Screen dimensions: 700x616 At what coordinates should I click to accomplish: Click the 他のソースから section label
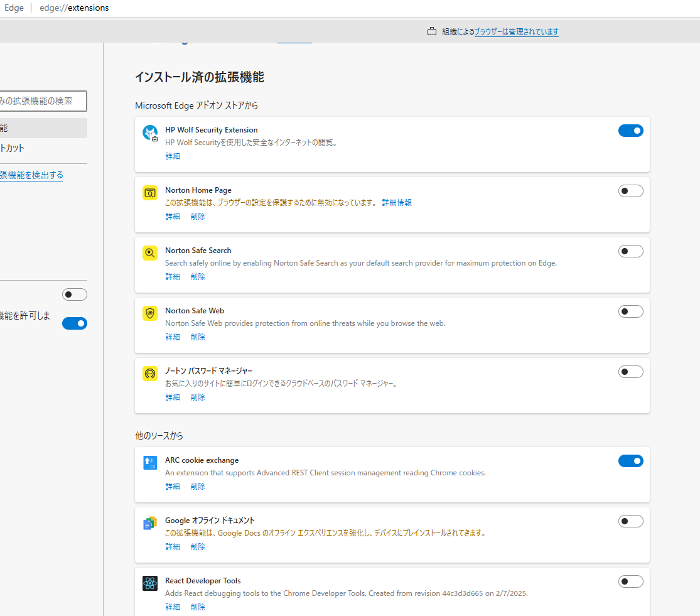(159, 436)
